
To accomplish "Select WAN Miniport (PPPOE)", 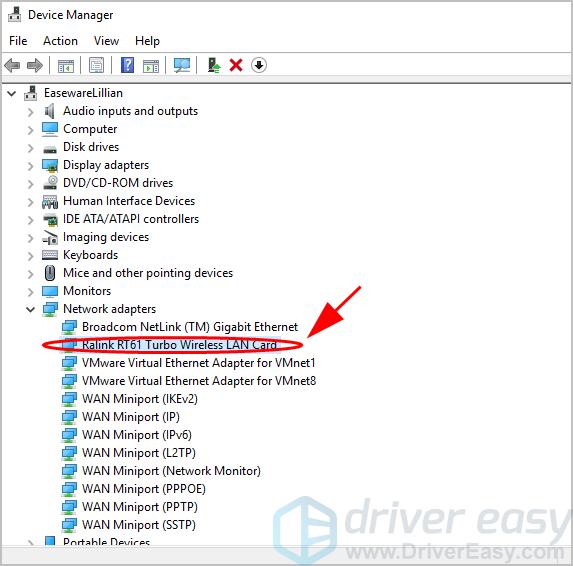I will pyautogui.click(x=144, y=489).
